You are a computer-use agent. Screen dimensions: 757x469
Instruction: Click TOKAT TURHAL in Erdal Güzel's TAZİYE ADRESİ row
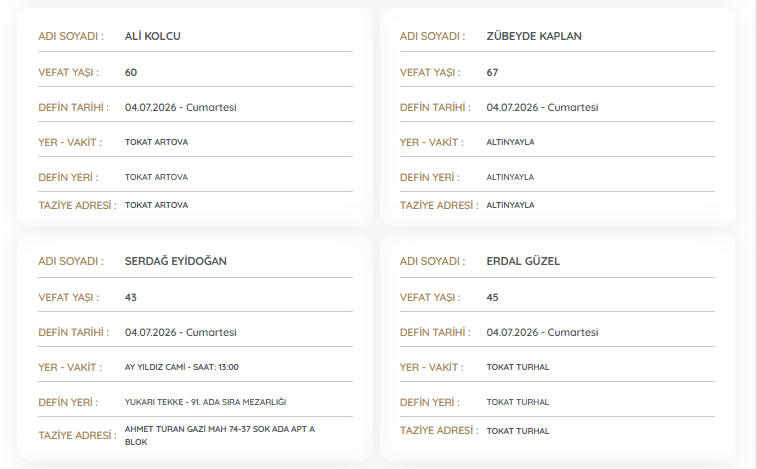(x=518, y=431)
